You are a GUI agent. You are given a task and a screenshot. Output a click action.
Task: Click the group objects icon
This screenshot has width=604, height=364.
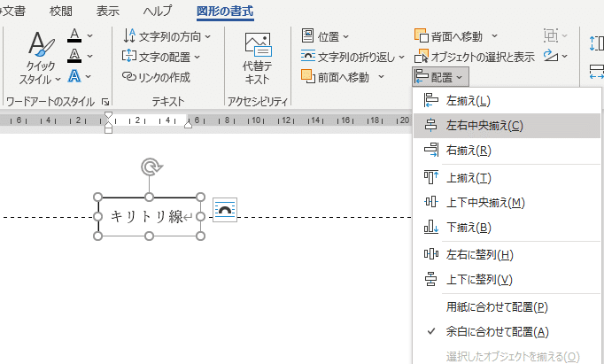tap(551, 35)
